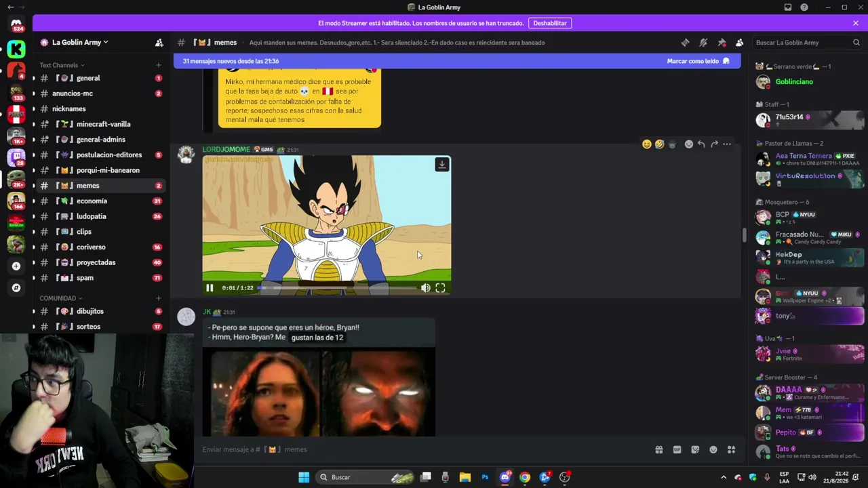Open the gift icon in message bar

pyautogui.click(x=658, y=449)
